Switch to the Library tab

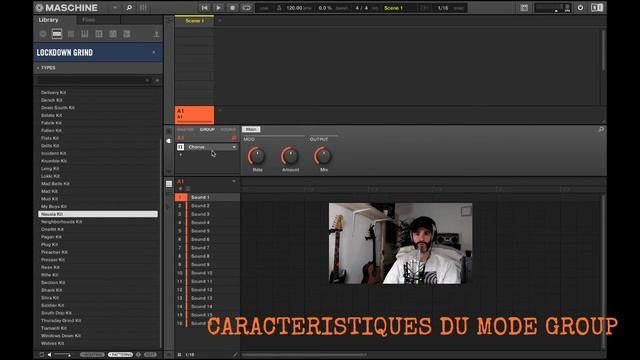(49, 20)
